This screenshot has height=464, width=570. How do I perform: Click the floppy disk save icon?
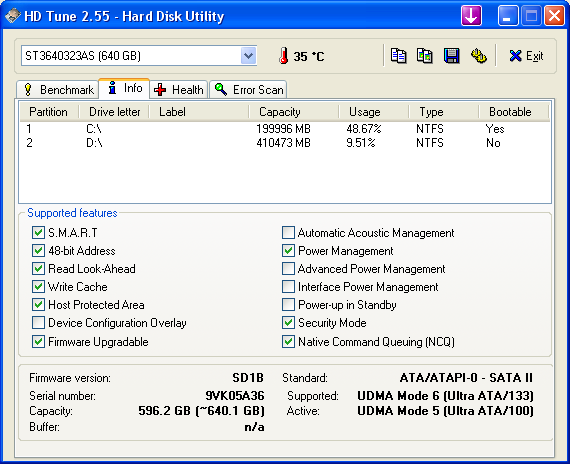(451, 56)
